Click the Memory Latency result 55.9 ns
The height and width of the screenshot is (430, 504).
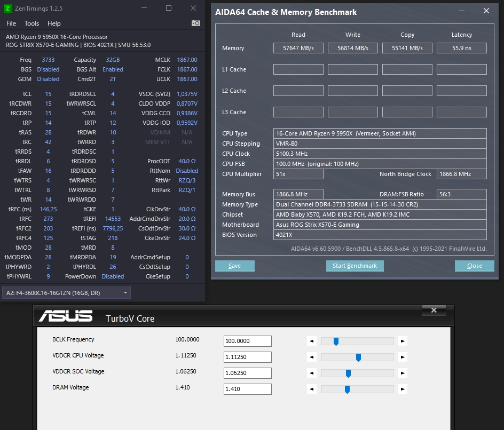pyautogui.click(x=462, y=48)
